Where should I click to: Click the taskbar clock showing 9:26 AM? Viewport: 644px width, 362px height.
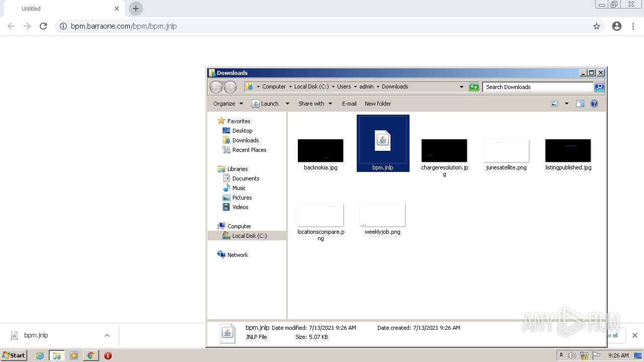point(618,355)
